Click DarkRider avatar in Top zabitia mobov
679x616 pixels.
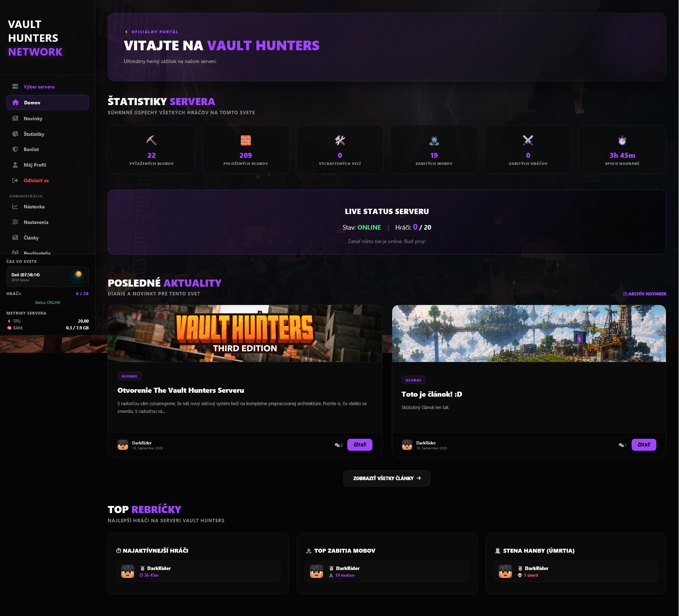[317, 571]
